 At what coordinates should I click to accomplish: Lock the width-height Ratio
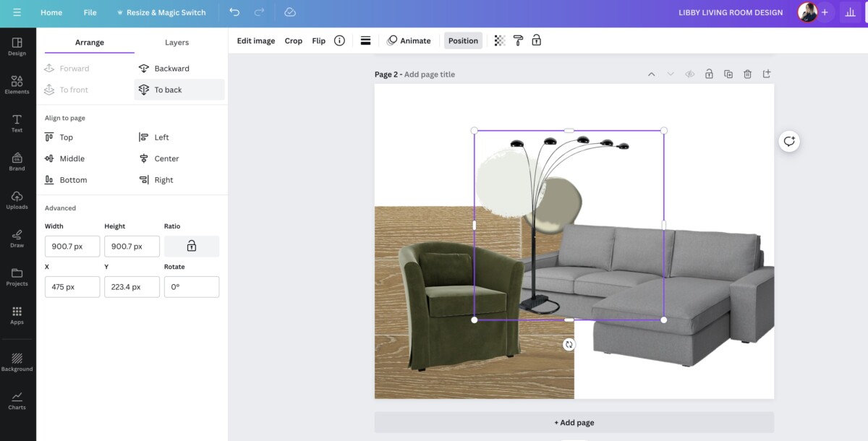point(191,246)
